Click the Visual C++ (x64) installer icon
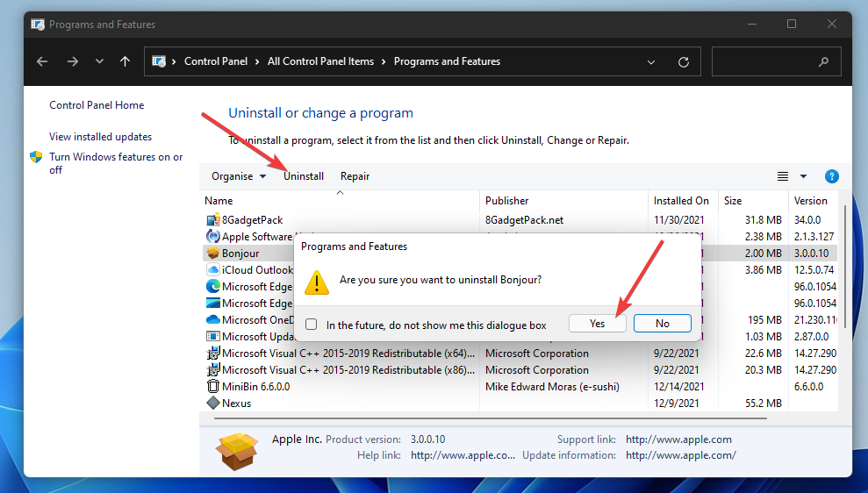The width and height of the screenshot is (868, 493). [x=213, y=353]
